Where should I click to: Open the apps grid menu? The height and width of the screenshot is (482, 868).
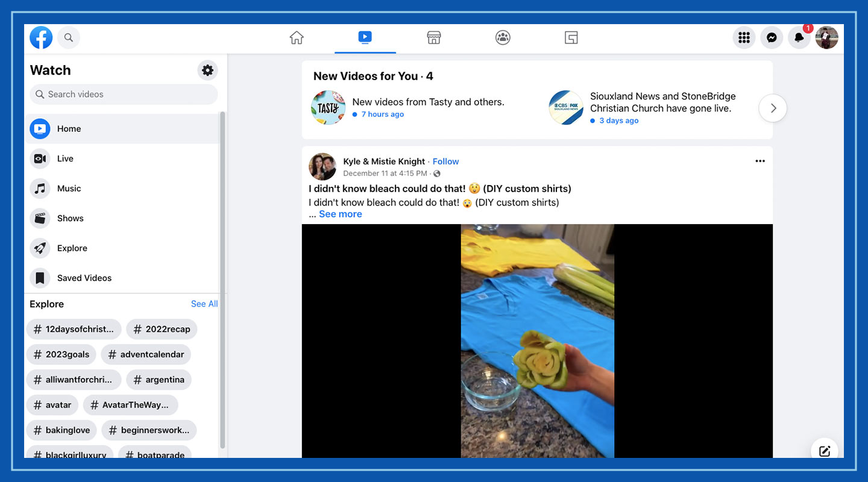click(744, 37)
